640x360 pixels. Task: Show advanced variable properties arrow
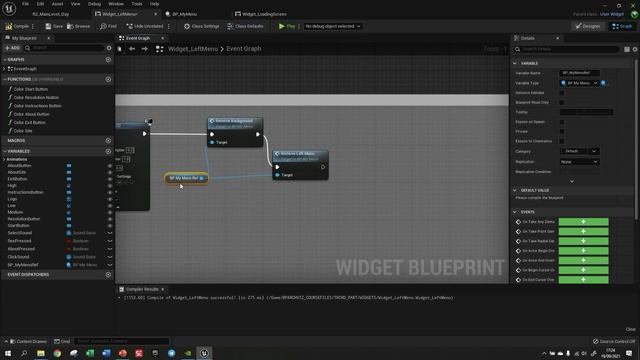point(572,181)
